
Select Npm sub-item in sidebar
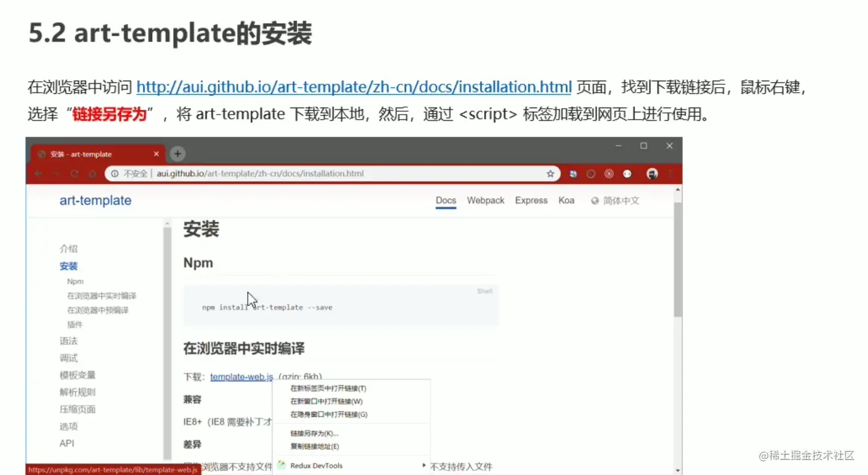pos(75,281)
